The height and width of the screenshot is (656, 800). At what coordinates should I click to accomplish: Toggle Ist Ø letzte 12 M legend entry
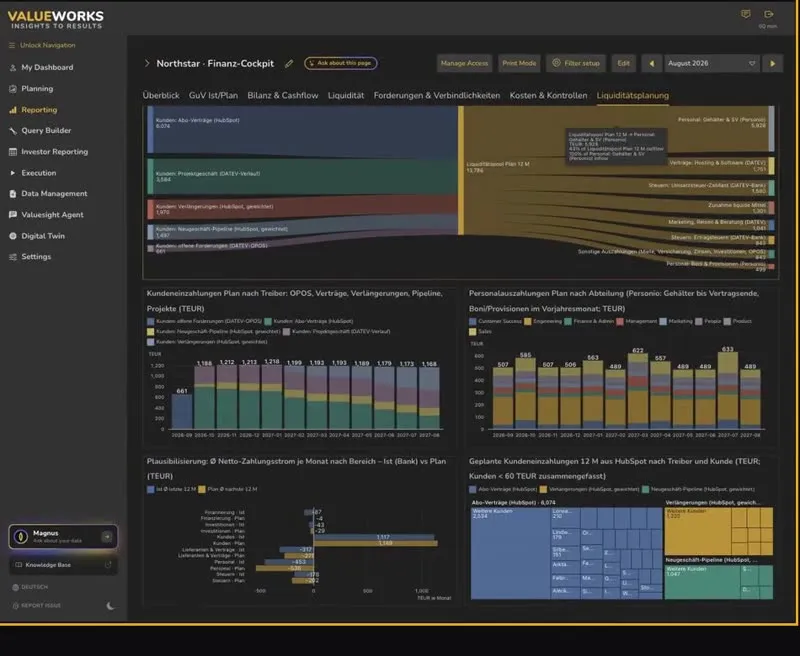(x=171, y=489)
